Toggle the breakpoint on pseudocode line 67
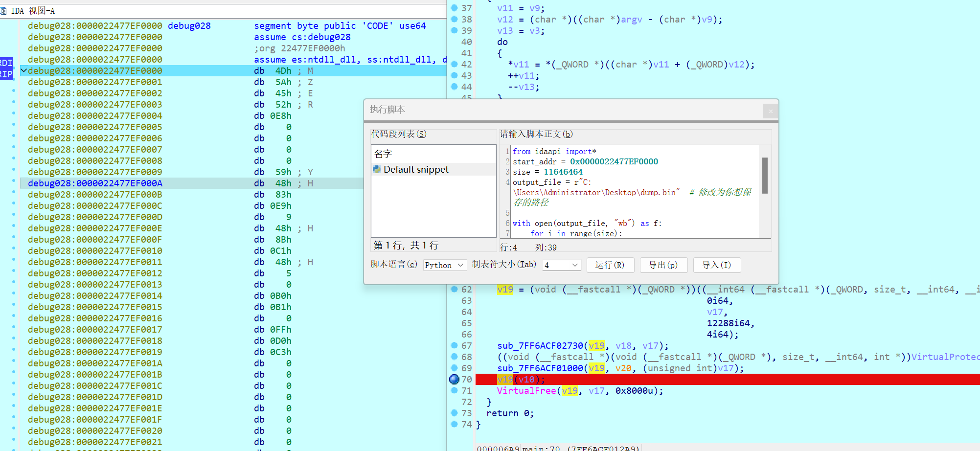The width and height of the screenshot is (980, 451). pos(454,345)
